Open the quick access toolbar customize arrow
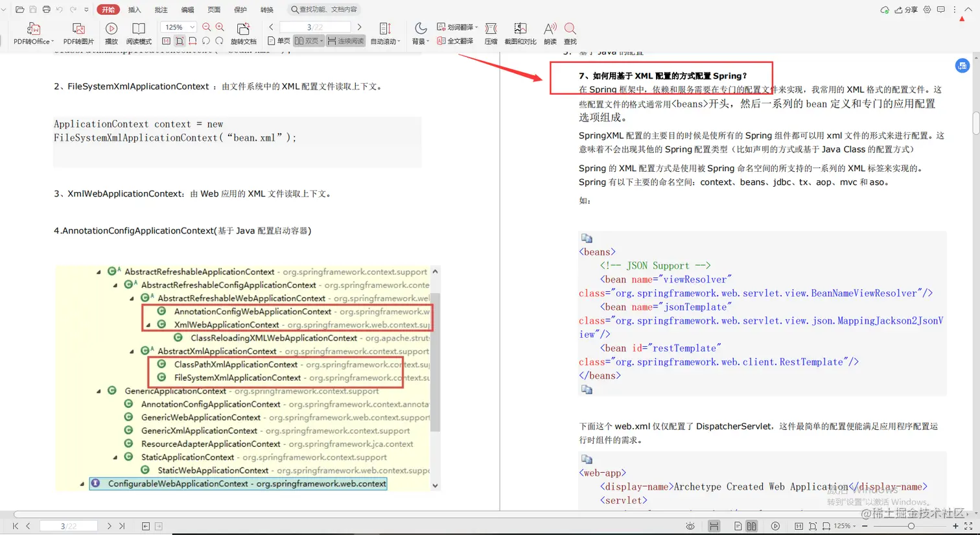This screenshot has height=535, width=980. coord(86,10)
